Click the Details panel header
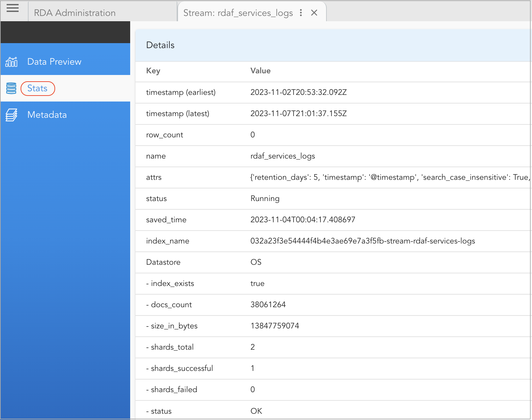This screenshot has width=532, height=420. [x=160, y=45]
